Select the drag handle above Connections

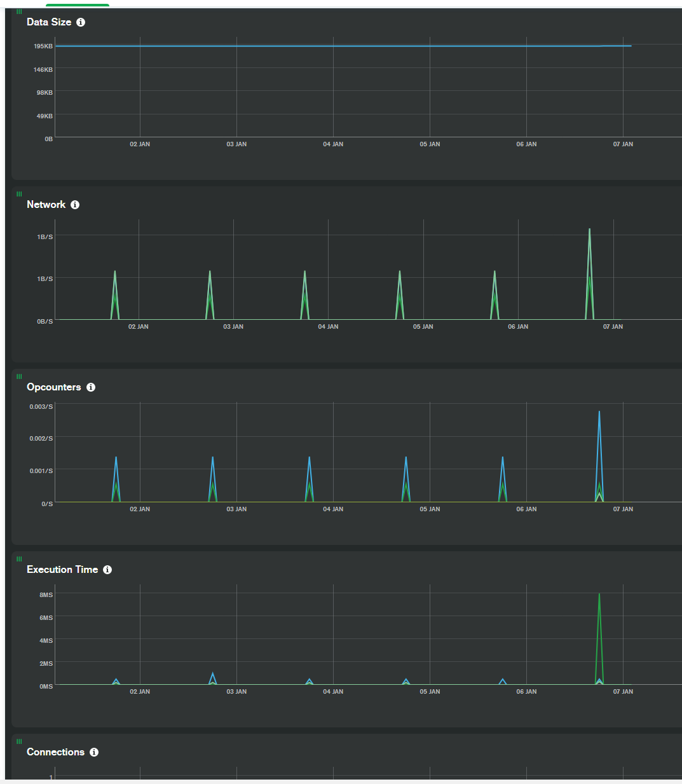(19, 741)
